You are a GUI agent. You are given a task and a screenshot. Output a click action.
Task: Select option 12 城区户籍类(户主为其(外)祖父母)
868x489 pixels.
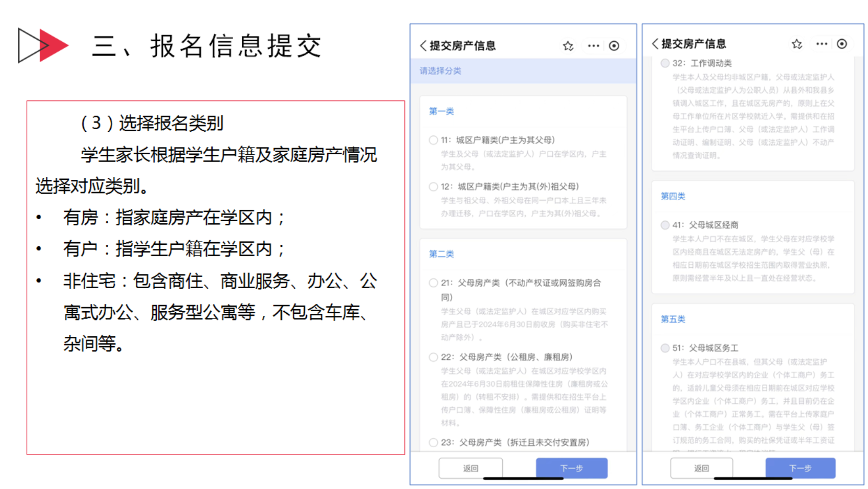click(433, 187)
